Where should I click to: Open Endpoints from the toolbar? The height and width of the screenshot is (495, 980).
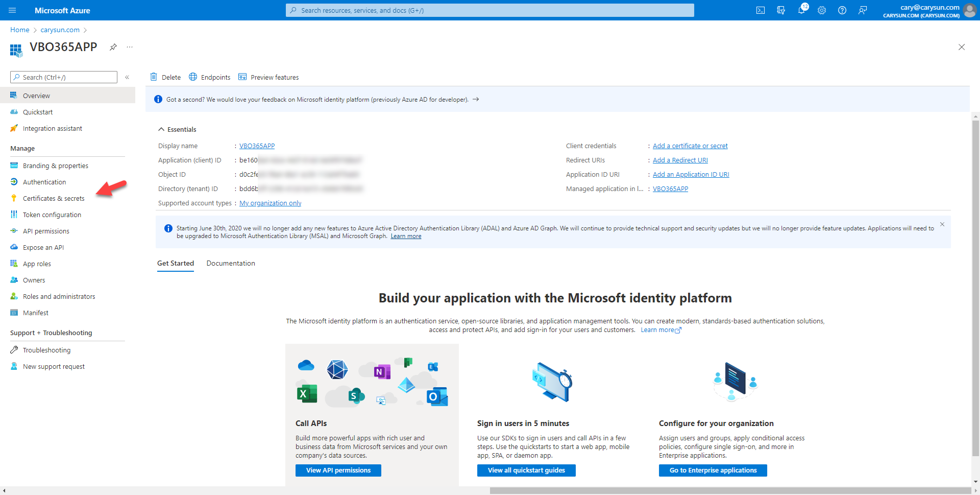tap(210, 77)
